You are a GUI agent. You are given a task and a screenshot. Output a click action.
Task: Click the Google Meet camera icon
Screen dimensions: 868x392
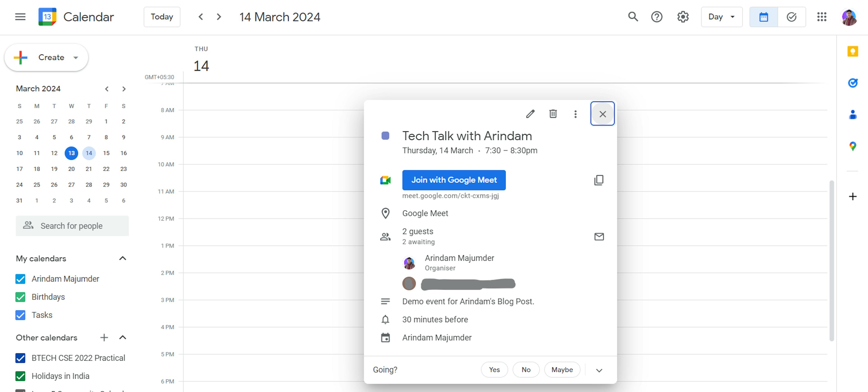(x=385, y=180)
